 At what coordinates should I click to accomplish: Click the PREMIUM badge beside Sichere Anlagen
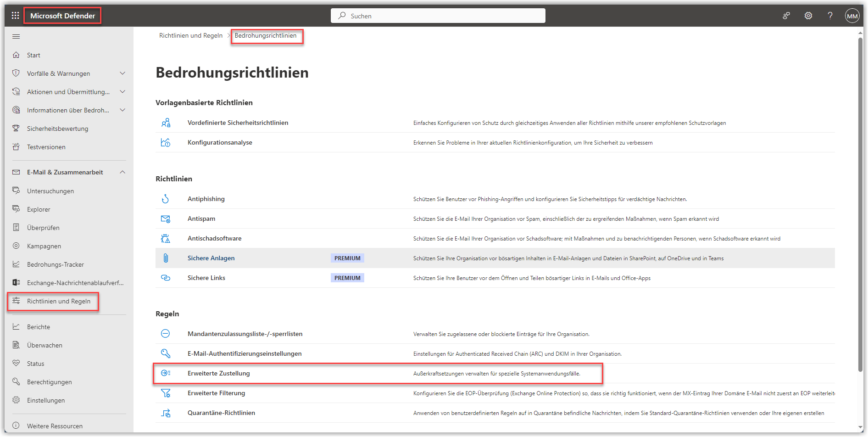[x=347, y=258]
